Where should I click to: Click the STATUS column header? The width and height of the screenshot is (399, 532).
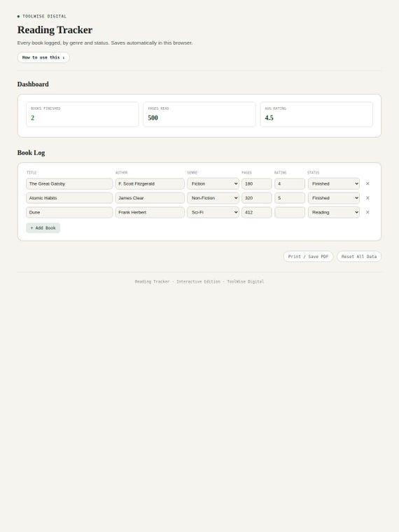314,173
